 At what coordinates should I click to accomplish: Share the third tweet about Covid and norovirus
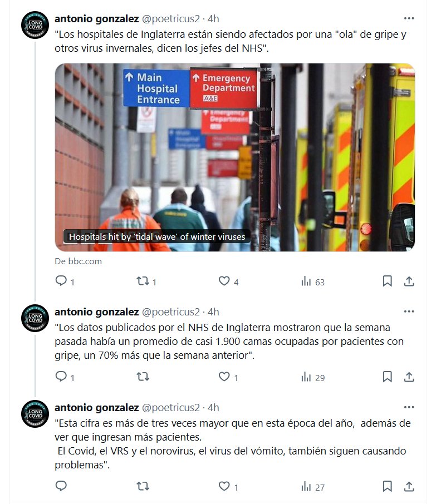coord(409,486)
